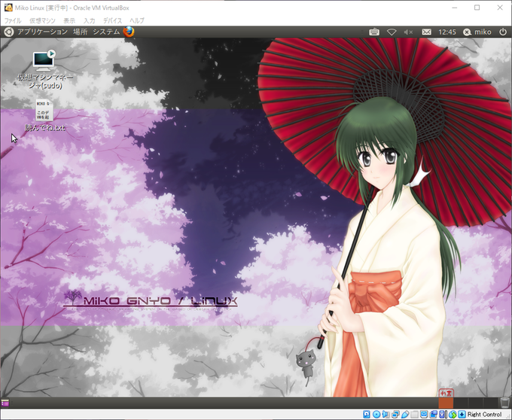The height and width of the screenshot is (420, 512).
Task: Click the show desktop button in bottom panel
Action: [5, 403]
